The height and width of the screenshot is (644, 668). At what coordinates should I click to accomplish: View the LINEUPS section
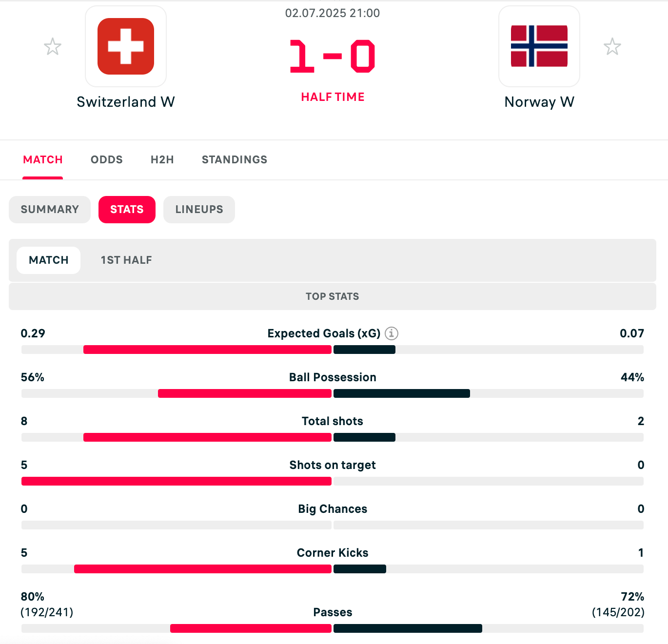pyautogui.click(x=199, y=210)
